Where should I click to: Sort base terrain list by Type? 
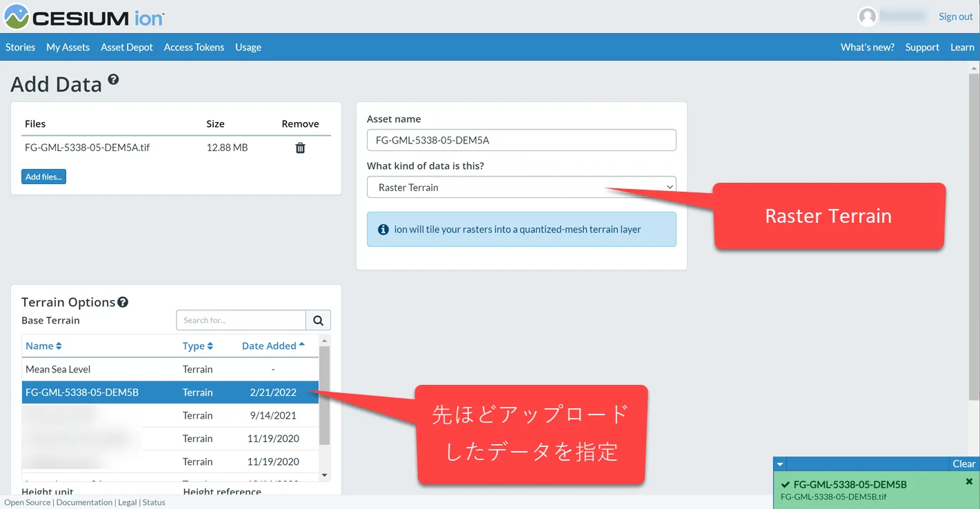tap(197, 346)
